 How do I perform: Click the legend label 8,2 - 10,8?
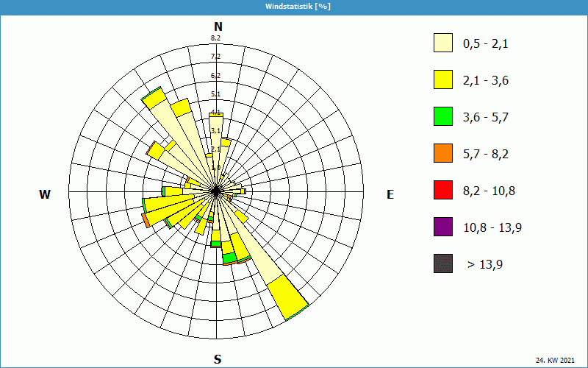tap(489, 191)
